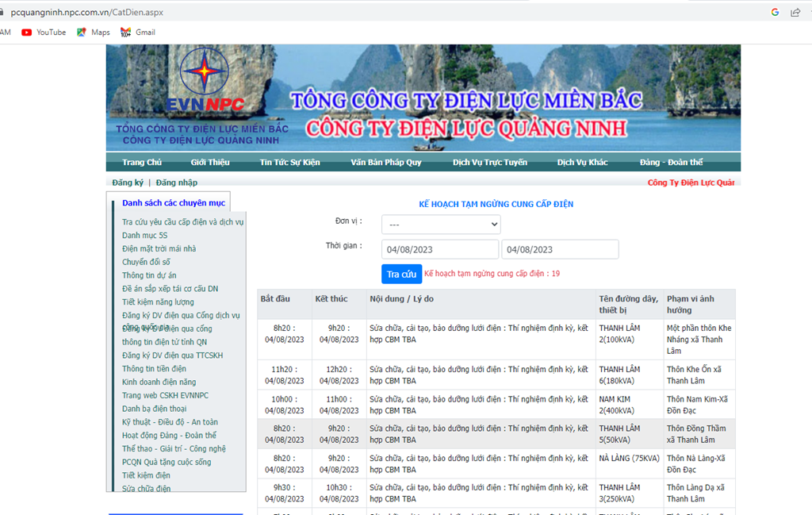
Task: Click the Đăng ký link
Action: coord(128,183)
